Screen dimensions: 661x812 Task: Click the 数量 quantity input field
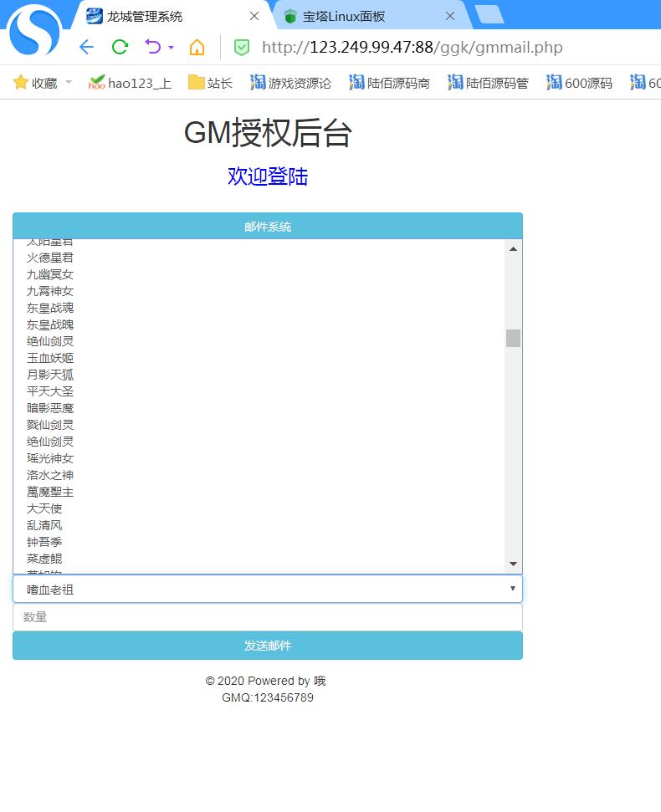click(x=267, y=617)
